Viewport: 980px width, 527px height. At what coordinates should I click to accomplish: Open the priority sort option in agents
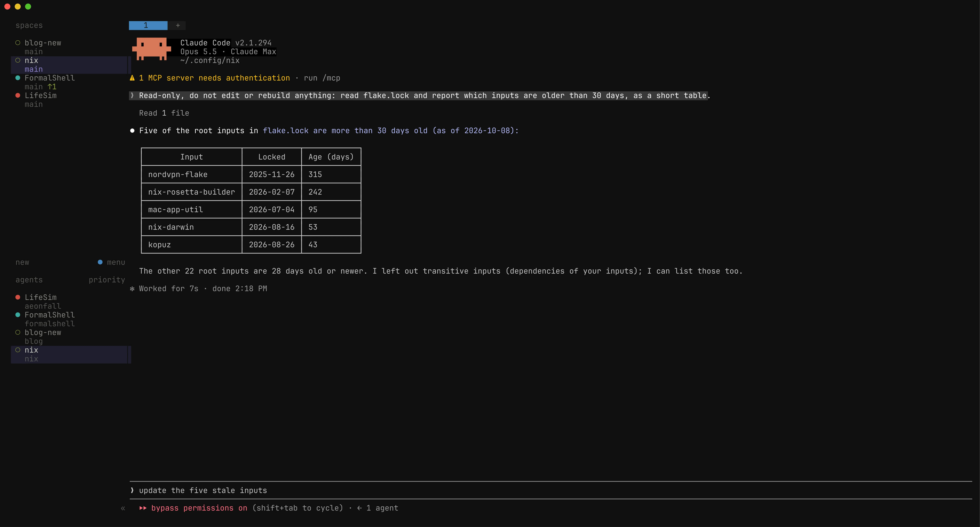tap(107, 280)
